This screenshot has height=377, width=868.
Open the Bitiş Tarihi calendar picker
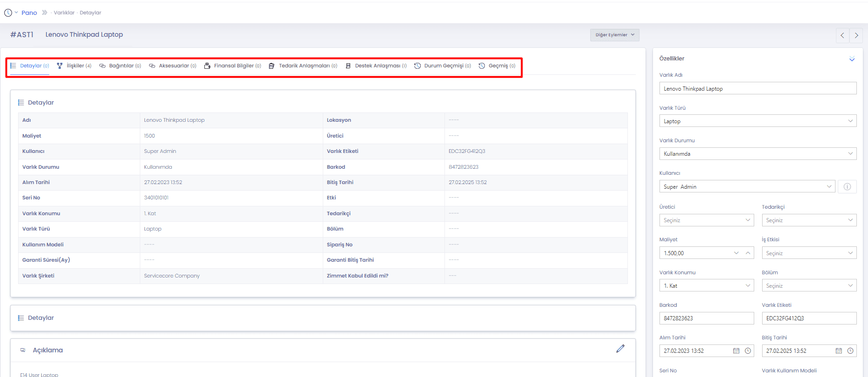tap(839, 351)
